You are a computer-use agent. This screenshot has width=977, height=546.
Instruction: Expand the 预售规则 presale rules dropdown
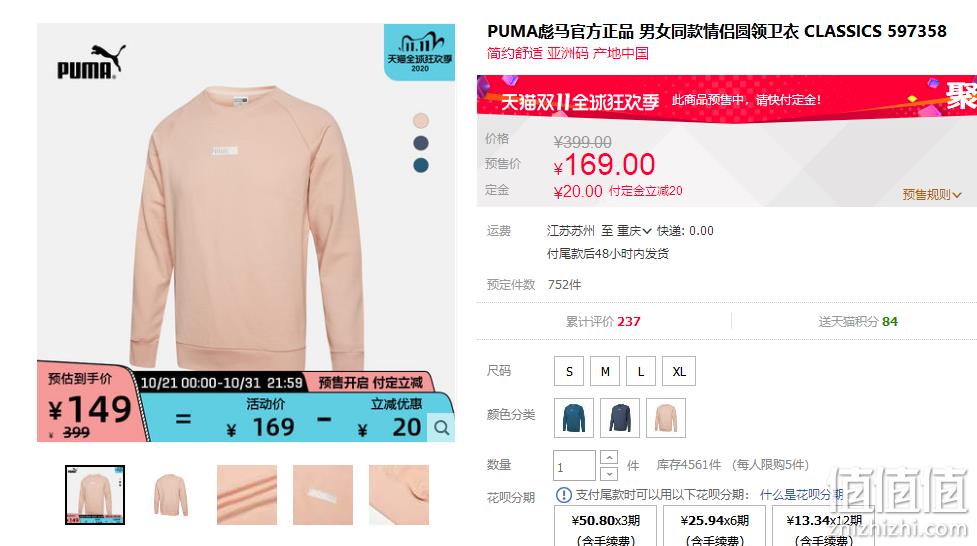[932, 194]
